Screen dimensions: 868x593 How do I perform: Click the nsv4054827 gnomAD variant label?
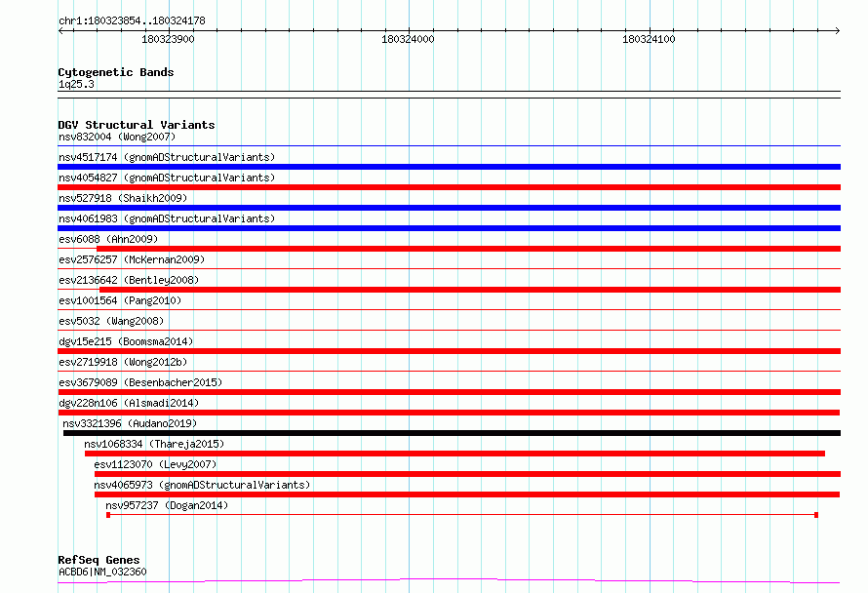pos(167,178)
